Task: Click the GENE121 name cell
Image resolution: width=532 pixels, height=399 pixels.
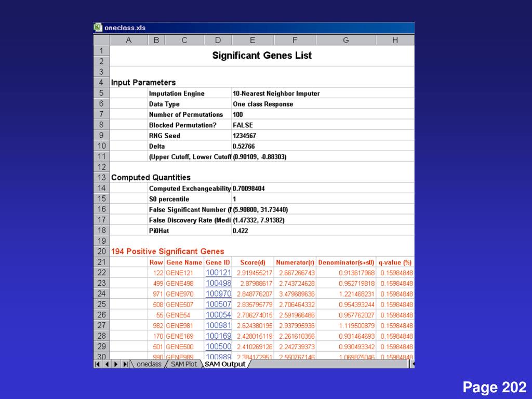Action: click(x=184, y=273)
